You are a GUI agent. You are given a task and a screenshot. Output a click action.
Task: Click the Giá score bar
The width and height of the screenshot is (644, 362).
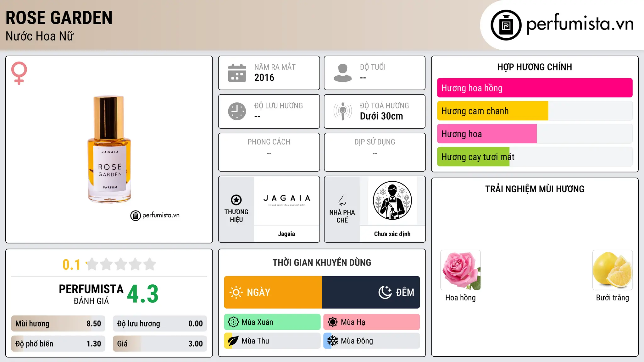point(160,344)
